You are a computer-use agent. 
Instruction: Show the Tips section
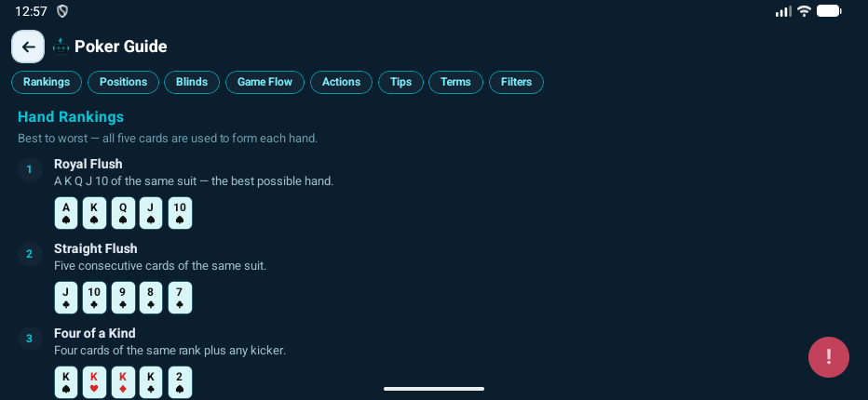(x=400, y=82)
